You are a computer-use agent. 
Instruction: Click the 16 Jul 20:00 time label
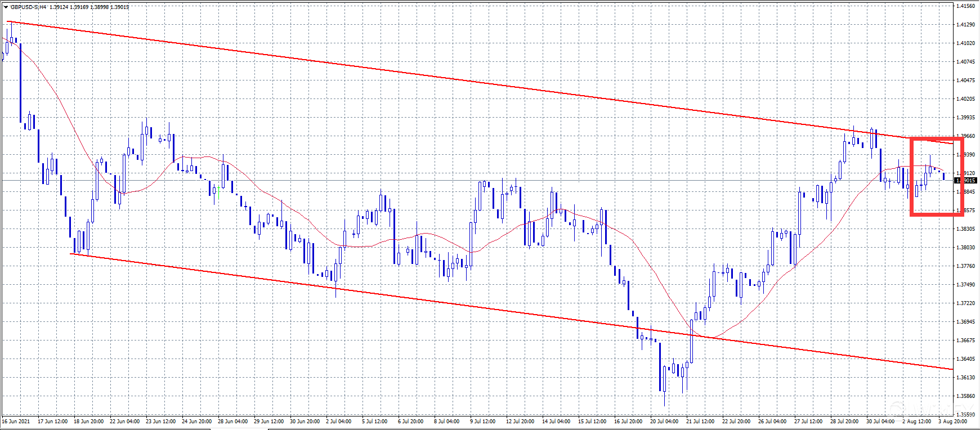pos(629,421)
